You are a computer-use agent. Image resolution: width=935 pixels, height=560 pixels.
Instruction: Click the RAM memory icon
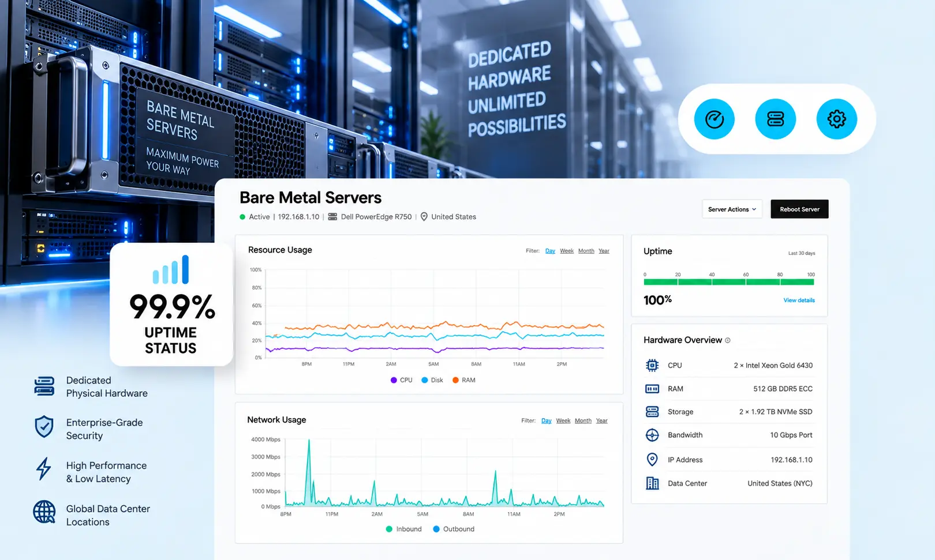(652, 389)
